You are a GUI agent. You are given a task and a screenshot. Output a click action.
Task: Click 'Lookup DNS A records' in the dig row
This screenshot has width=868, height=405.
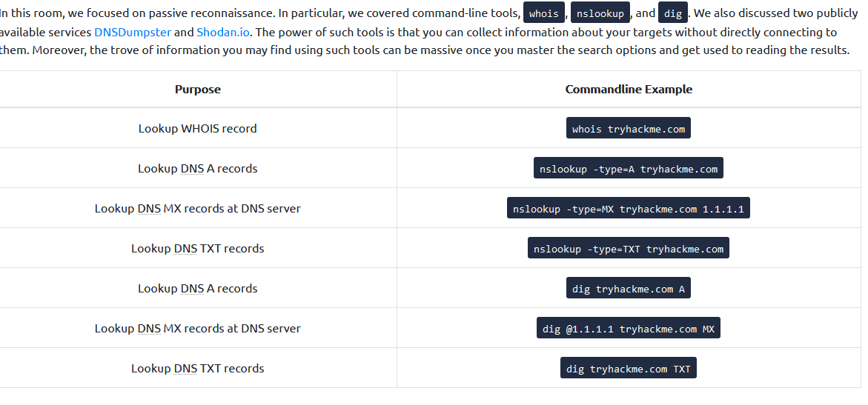[197, 289]
